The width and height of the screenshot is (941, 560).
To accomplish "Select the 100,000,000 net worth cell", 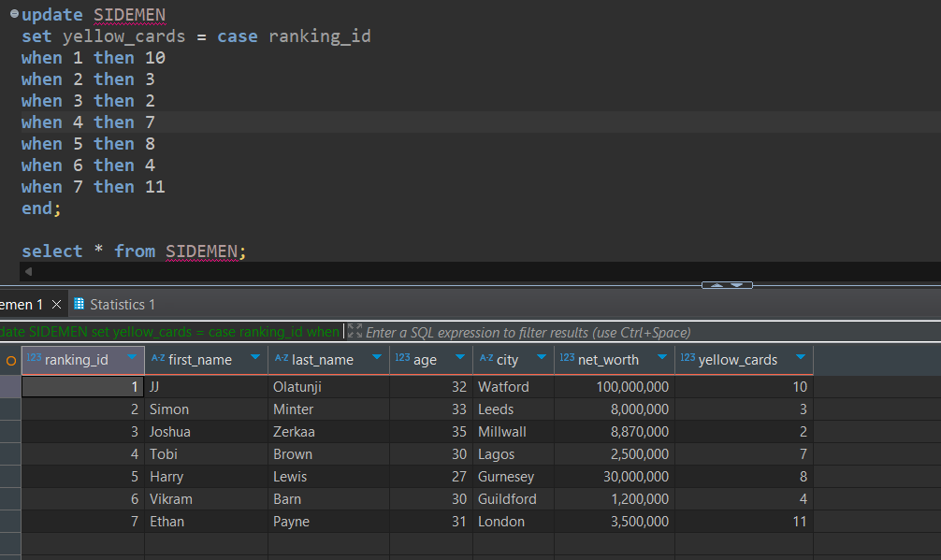I will pyautogui.click(x=615, y=387).
